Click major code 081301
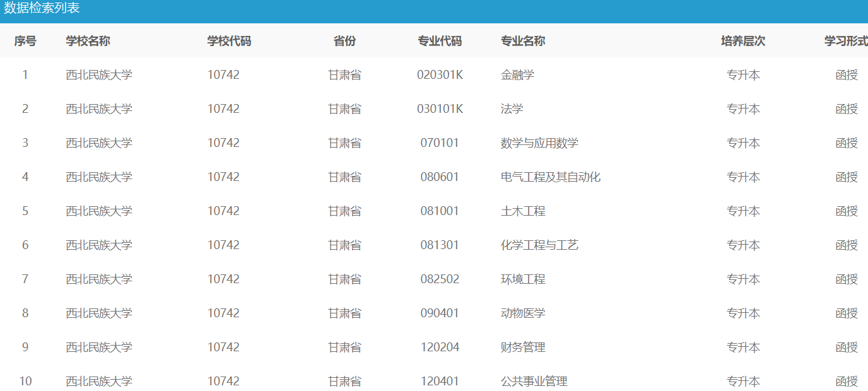The image size is (868, 391). click(x=440, y=245)
